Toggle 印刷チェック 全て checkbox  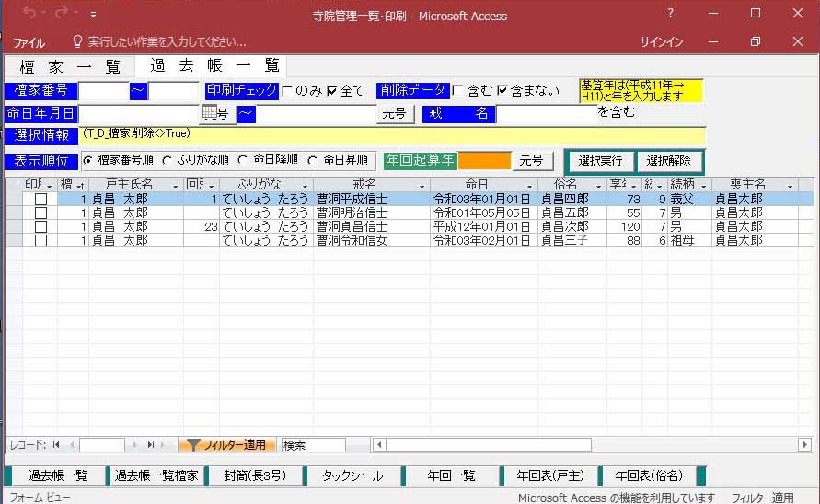point(331,91)
